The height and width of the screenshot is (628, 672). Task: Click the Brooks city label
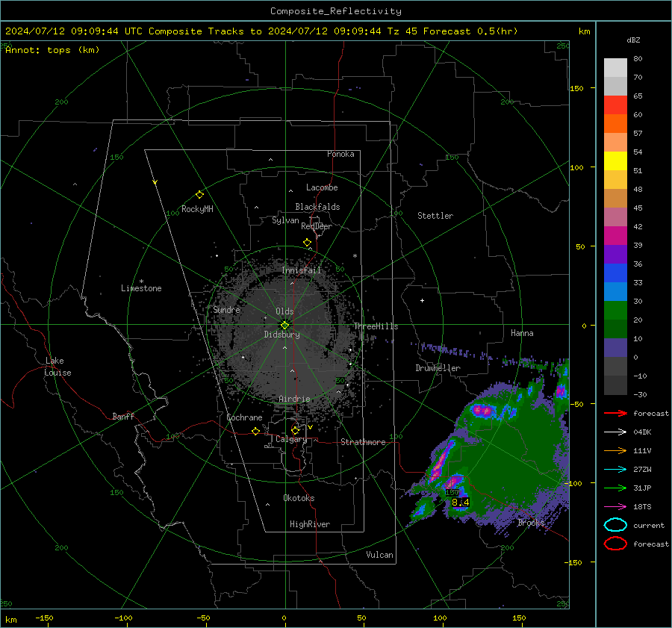click(x=531, y=523)
